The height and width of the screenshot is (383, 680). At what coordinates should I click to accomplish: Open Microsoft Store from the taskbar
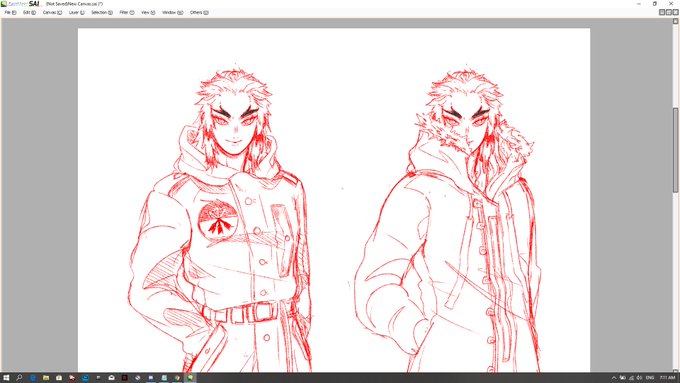click(59, 378)
